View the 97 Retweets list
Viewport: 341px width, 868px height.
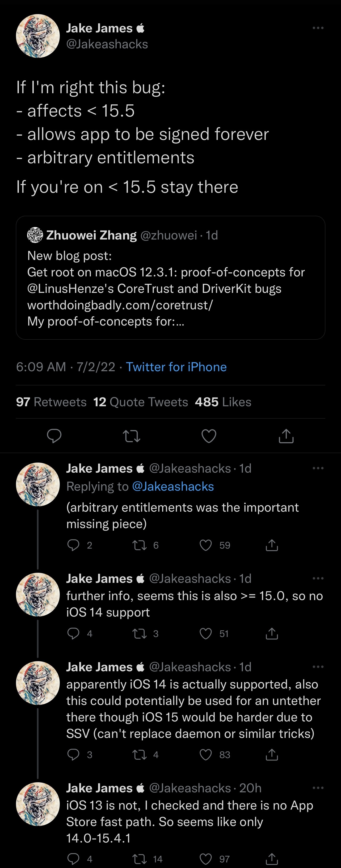51,402
